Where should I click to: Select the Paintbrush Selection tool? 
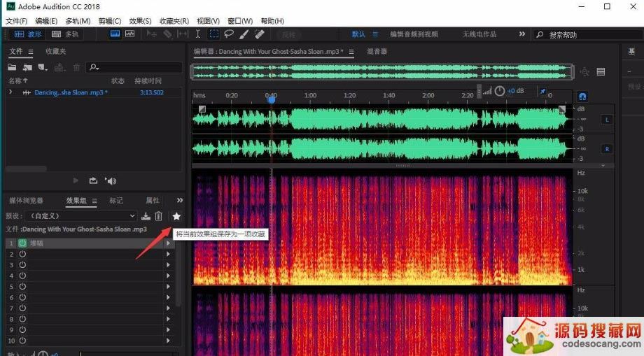click(244, 34)
